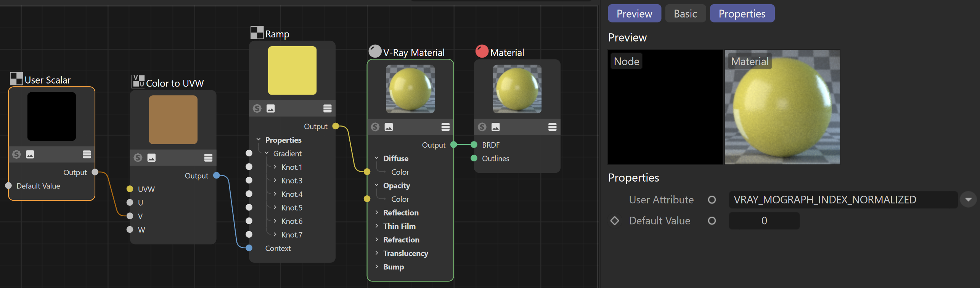Click the UVW input port on Color to UVW

coord(130,189)
